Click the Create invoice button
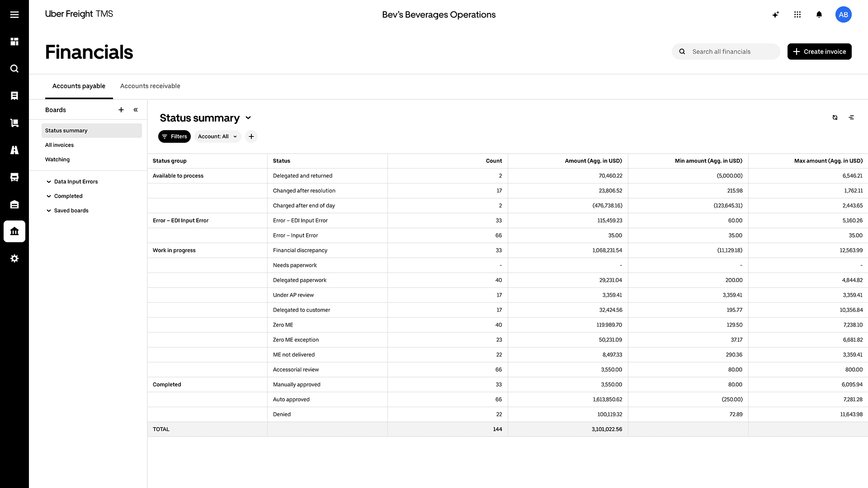The height and width of the screenshot is (488, 868). coord(819,52)
